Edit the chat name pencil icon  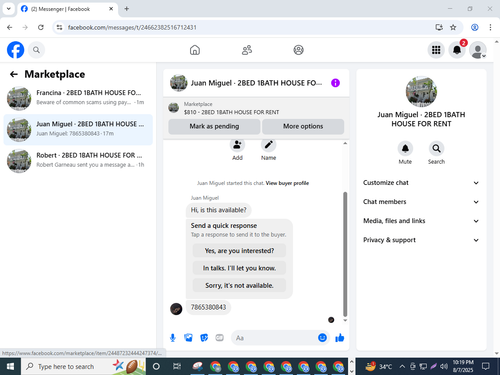coord(268,145)
